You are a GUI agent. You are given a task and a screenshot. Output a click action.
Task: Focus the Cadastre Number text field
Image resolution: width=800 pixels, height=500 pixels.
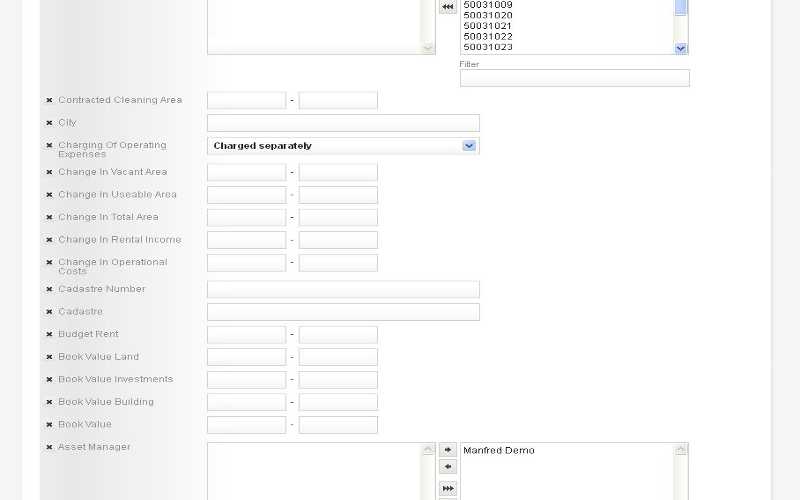pos(343,289)
